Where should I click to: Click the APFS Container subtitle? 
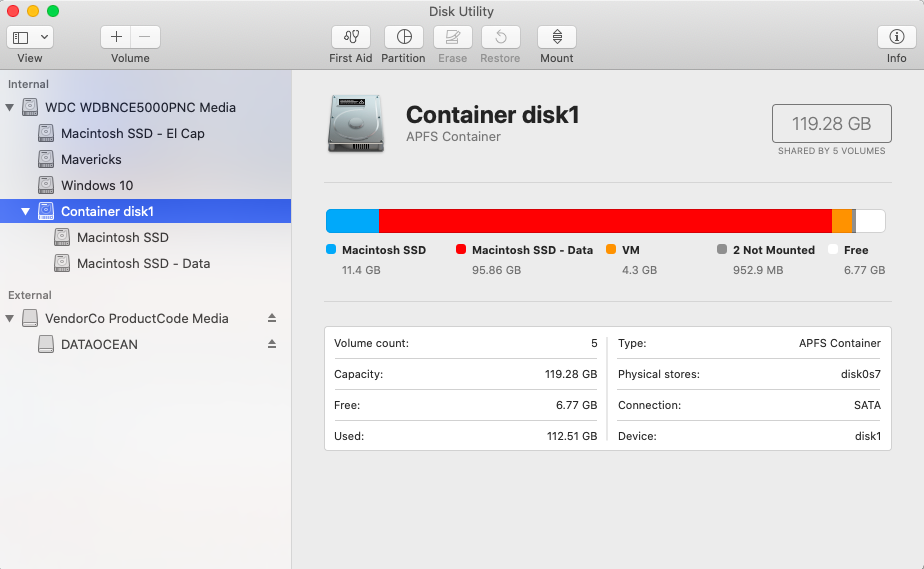tap(453, 137)
